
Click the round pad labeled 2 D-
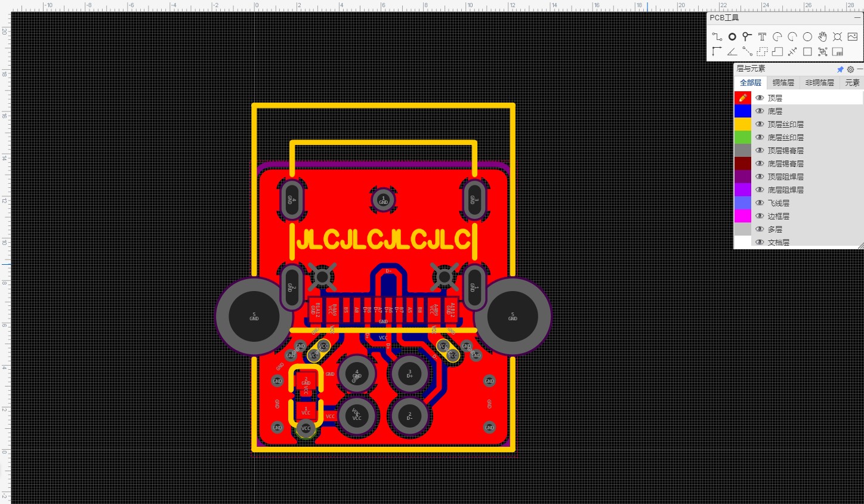point(409,416)
